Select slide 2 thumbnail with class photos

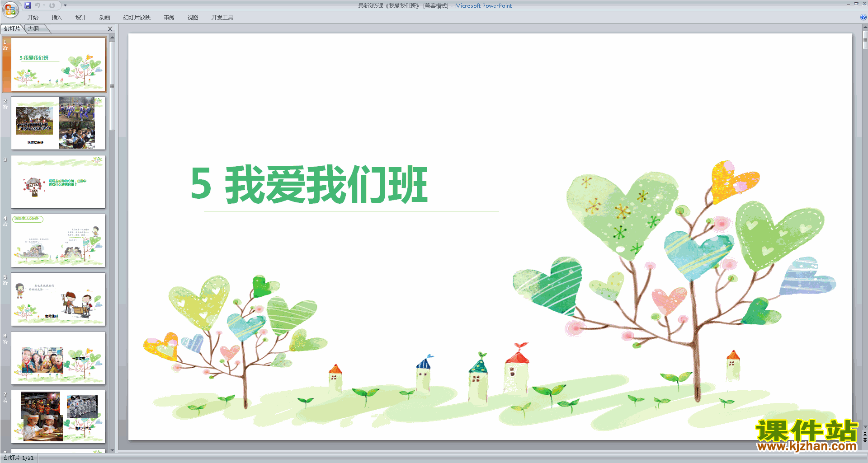(58, 123)
